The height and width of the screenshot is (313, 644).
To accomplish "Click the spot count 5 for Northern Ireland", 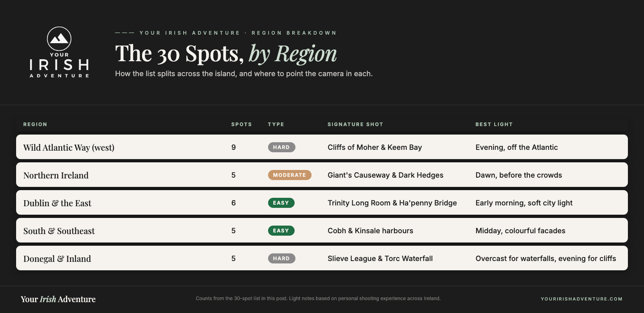I will point(233,175).
